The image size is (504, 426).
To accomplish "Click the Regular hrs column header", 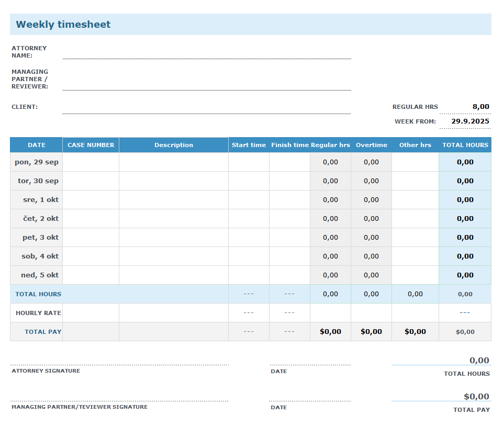I will click(330, 145).
